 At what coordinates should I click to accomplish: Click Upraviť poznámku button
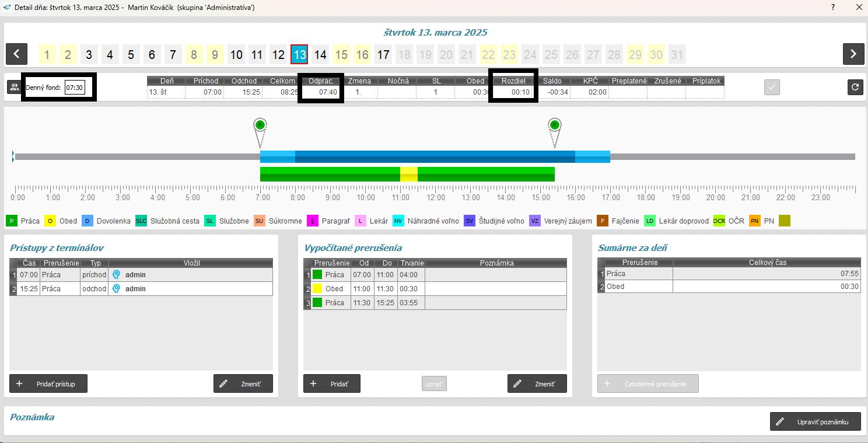815,422
